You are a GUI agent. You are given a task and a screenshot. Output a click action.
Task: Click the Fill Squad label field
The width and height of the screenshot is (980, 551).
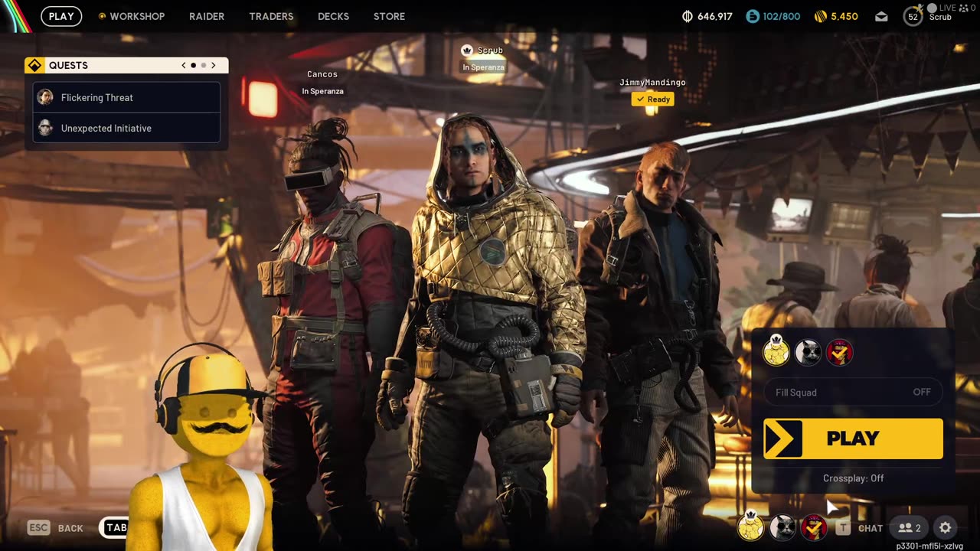click(x=853, y=392)
